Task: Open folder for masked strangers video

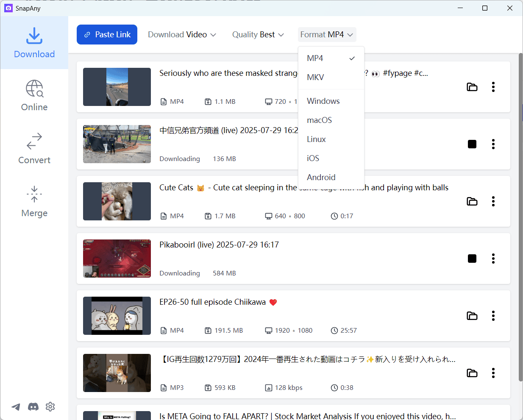Action: tap(472, 87)
